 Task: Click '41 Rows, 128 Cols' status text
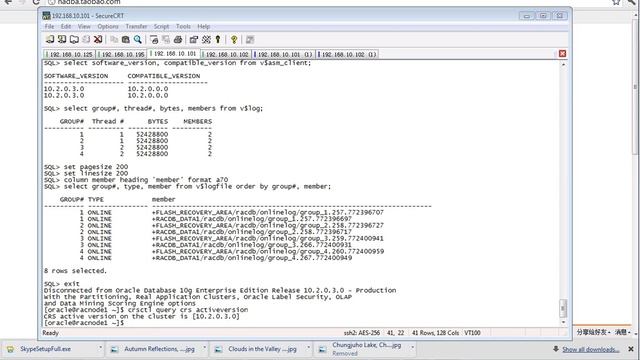click(435, 333)
